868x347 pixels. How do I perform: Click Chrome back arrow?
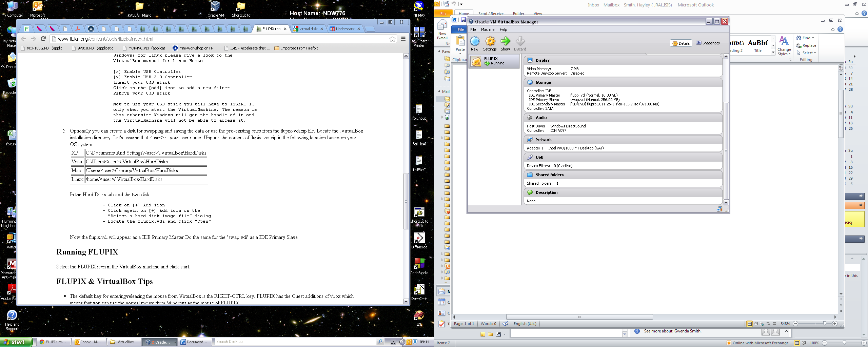click(23, 39)
